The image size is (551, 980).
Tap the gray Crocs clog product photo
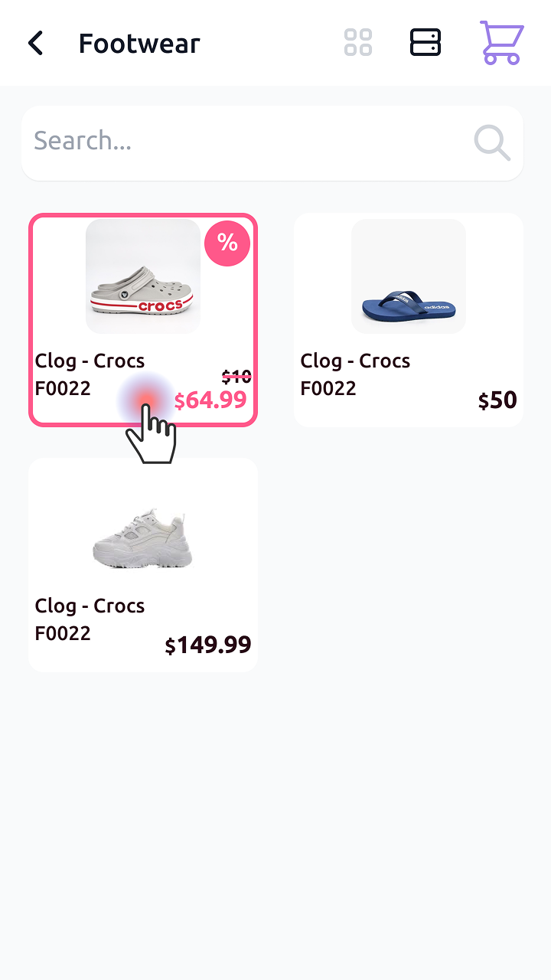(143, 276)
